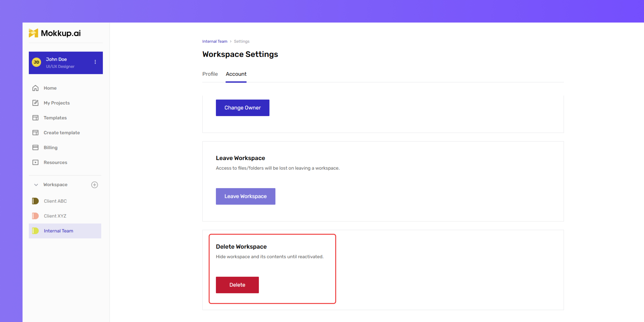Follow the Internal Team breadcrumb link
The image size is (644, 322).
[215, 42]
